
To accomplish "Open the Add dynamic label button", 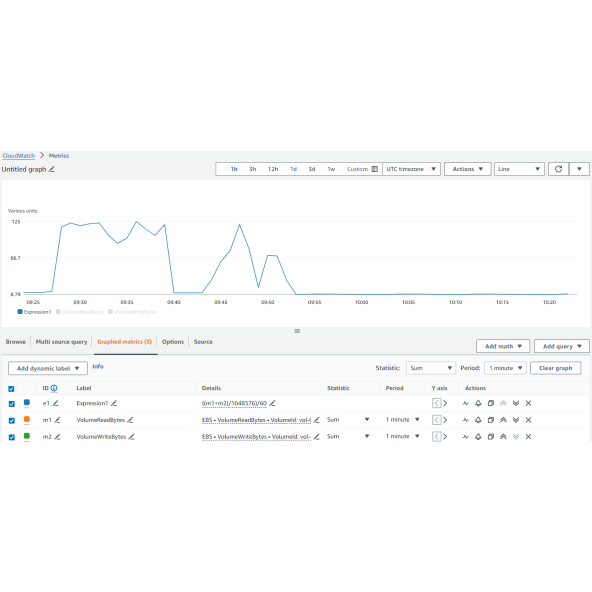I will tap(48, 368).
